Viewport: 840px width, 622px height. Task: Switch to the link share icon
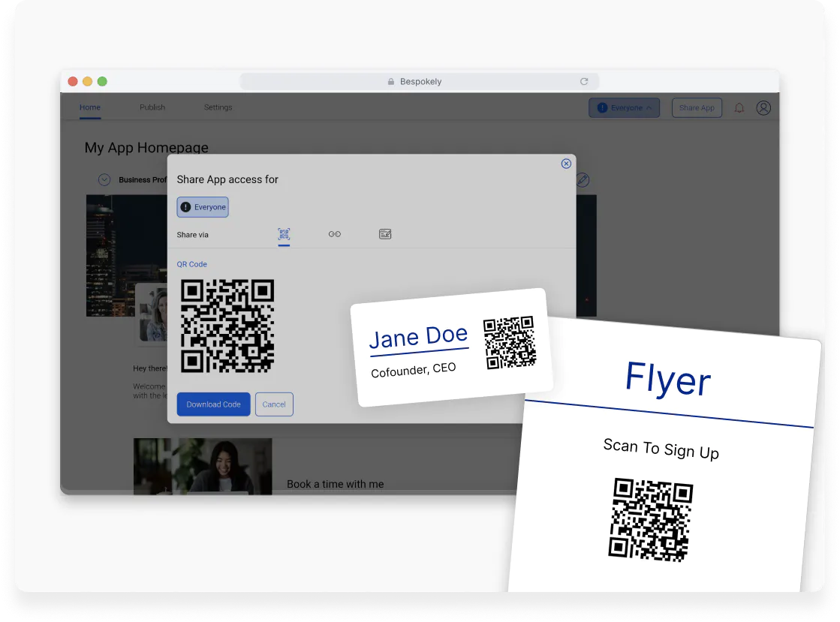point(335,234)
